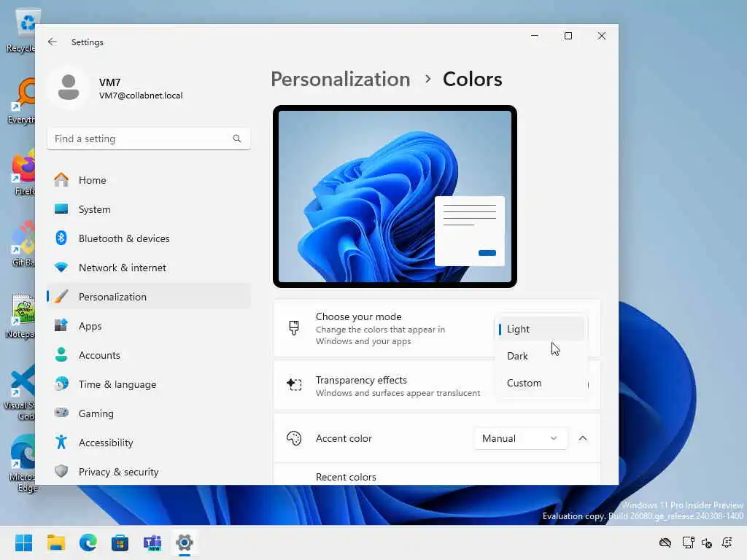
Task: Open Network & internet settings
Action: [149, 268]
